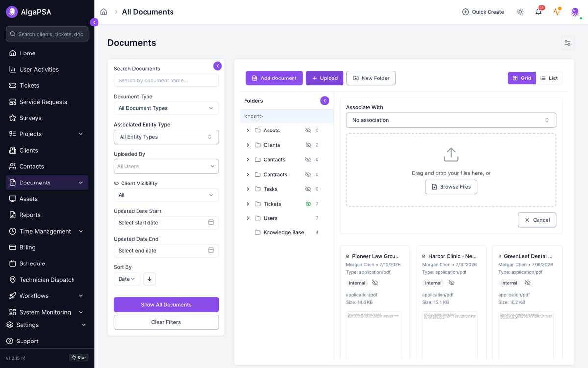Switch to List view
Viewport: 588px width, 368px height.
click(549, 78)
